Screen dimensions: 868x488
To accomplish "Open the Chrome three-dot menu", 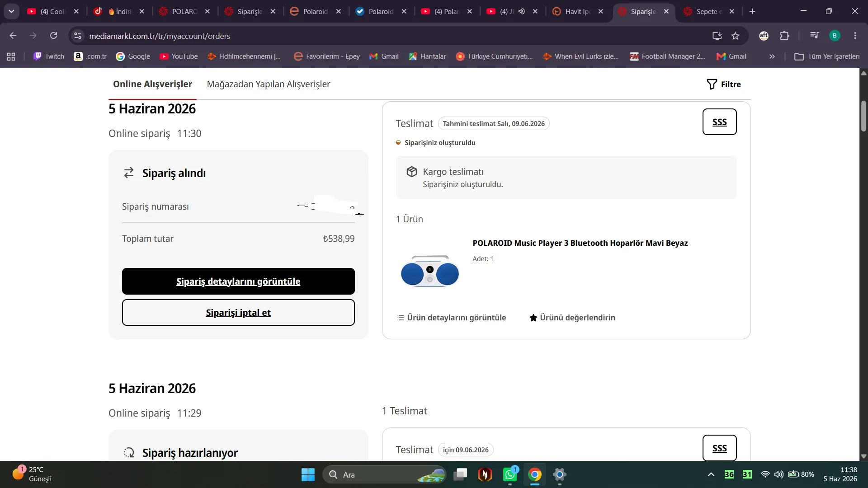I will (x=855, y=36).
